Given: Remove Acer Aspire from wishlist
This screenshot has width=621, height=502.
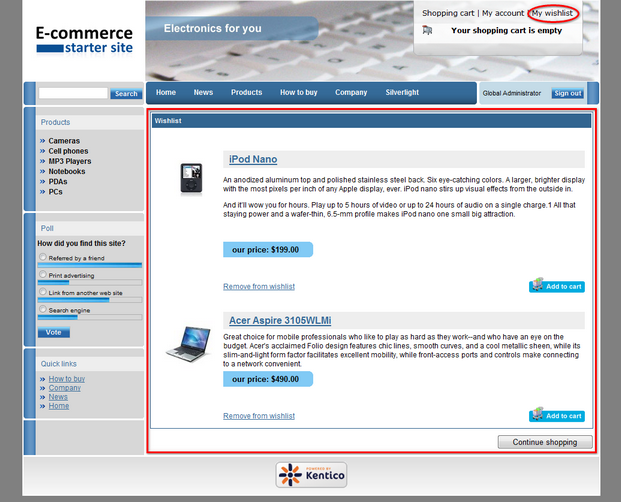Looking at the screenshot, I should 259,416.
